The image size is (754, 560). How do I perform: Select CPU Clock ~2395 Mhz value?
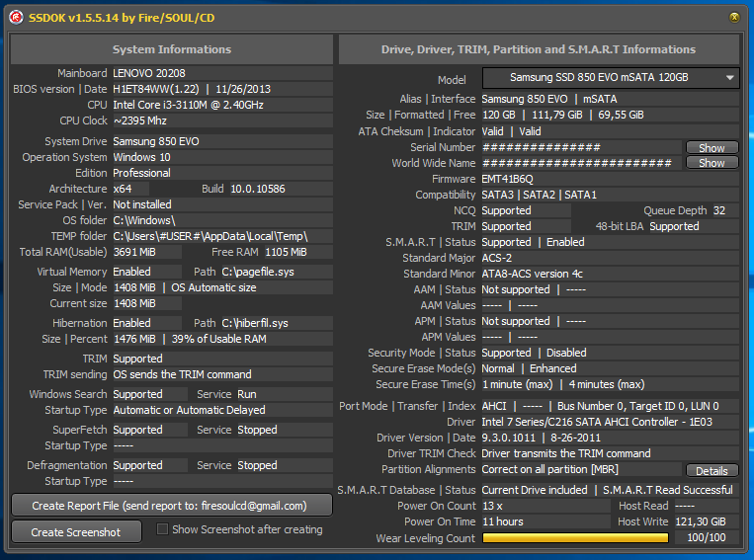(x=140, y=120)
